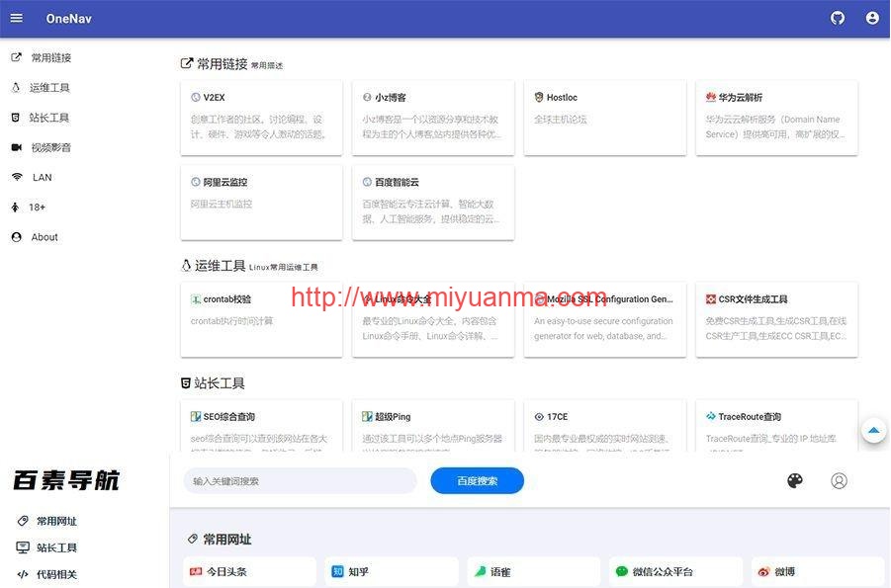Screen dimensions: 891x588
Task: Open the 今日头条 link
Action: pos(249,571)
